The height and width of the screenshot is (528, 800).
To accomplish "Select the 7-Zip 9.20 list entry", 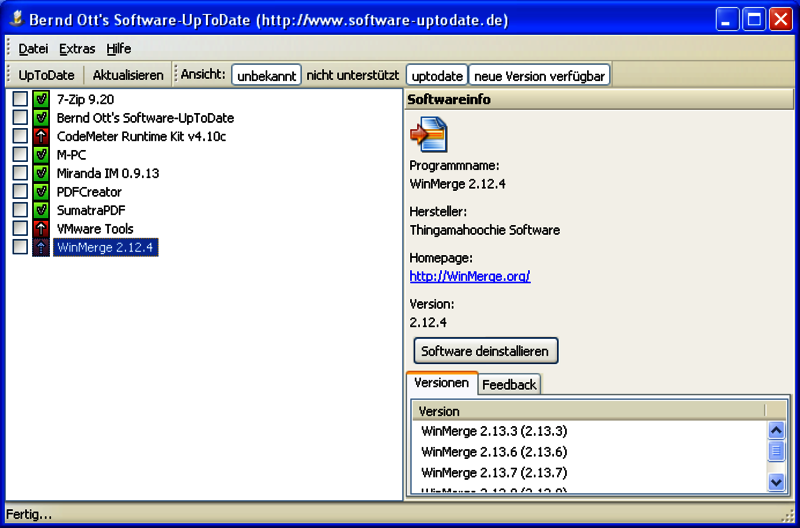I will click(x=85, y=99).
